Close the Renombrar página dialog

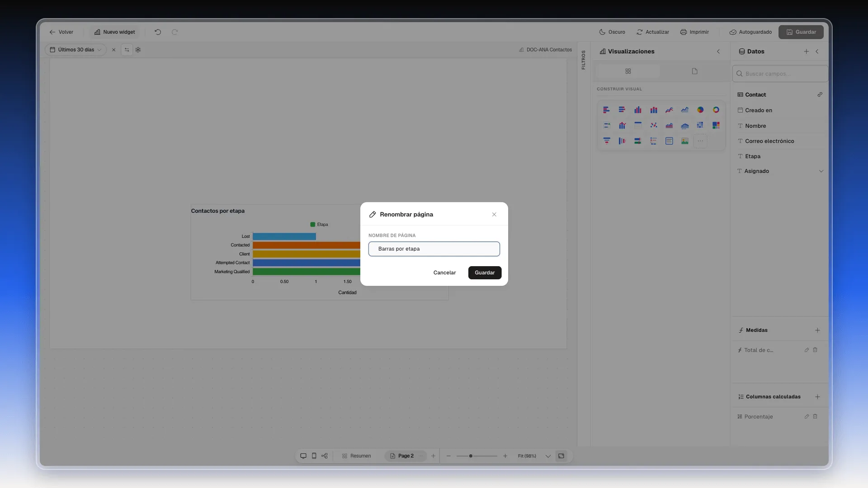(494, 215)
